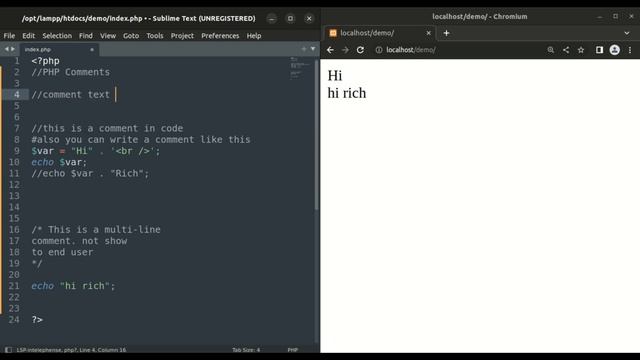Click the '//comment text' code line
The height and width of the screenshot is (360, 640).
(x=71, y=95)
